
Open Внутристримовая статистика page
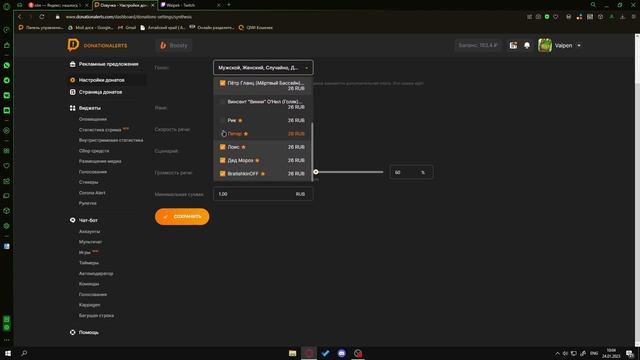pos(111,140)
